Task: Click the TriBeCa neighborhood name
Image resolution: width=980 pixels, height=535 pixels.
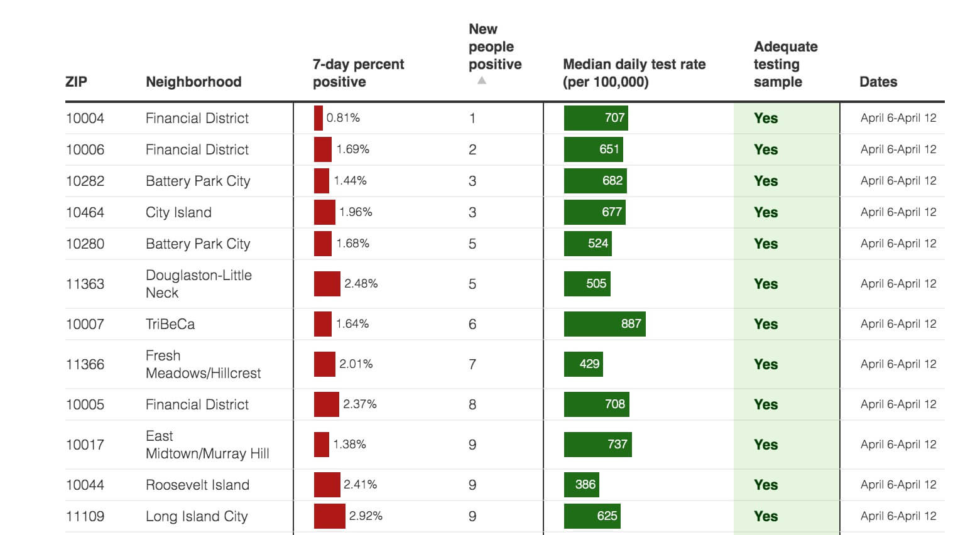Action: (170, 324)
